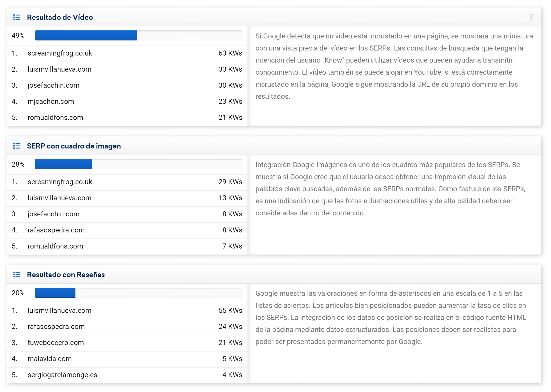Screen dimensions: 551x392
Task: Open sergiogarciamonge.es with 4 KWs
Action: (62, 375)
